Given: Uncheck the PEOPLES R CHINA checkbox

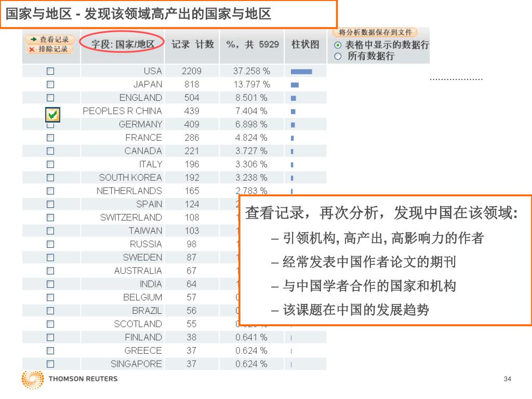Looking at the screenshot, I should [52, 115].
